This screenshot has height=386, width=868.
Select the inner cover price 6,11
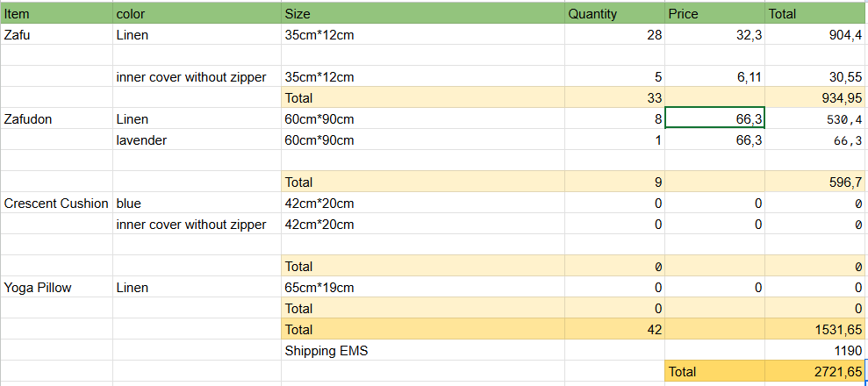click(x=714, y=76)
